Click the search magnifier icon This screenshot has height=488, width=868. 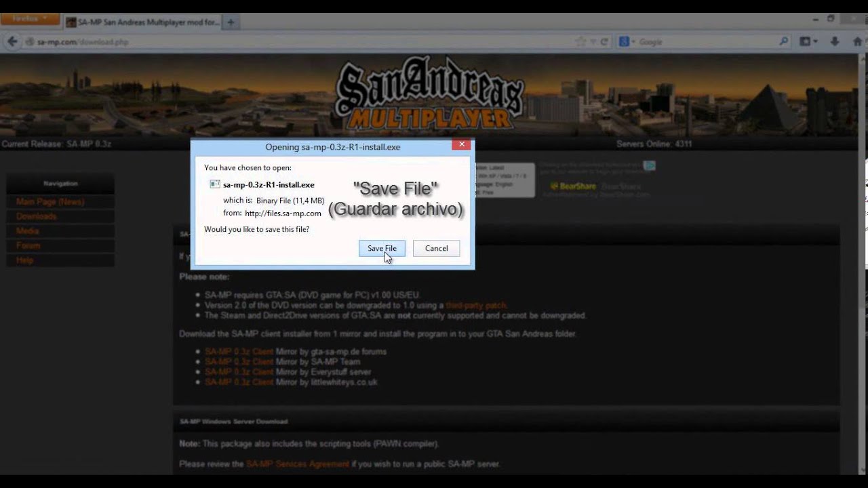point(784,41)
